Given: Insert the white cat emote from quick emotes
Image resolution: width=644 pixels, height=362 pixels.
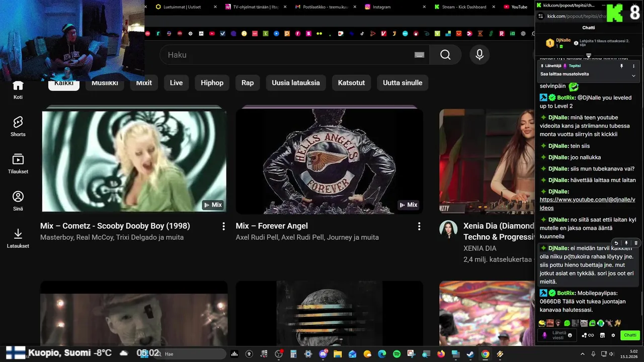Looking at the screenshot, I should coord(584,323).
